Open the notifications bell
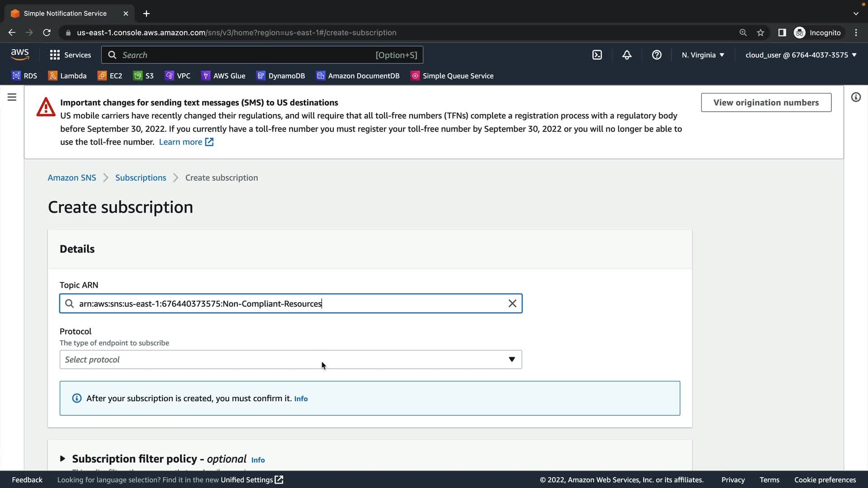Viewport: 868px width, 488px height. [x=627, y=55]
